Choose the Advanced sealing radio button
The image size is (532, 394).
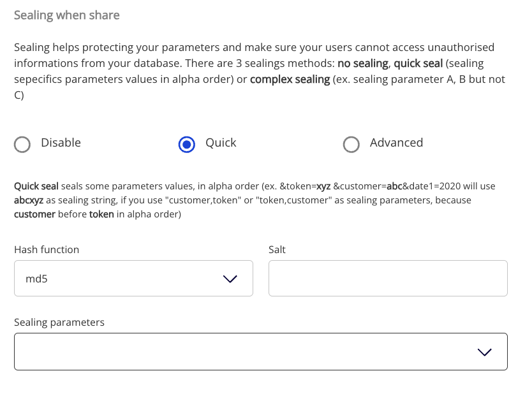[351, 145]
